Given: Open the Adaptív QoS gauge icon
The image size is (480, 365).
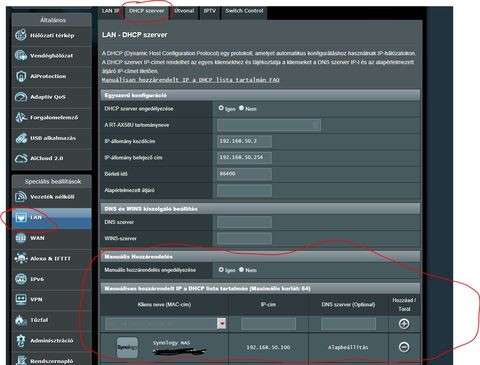Looking at the screenshot, I should pyautogui.click(x=21, y=97).
